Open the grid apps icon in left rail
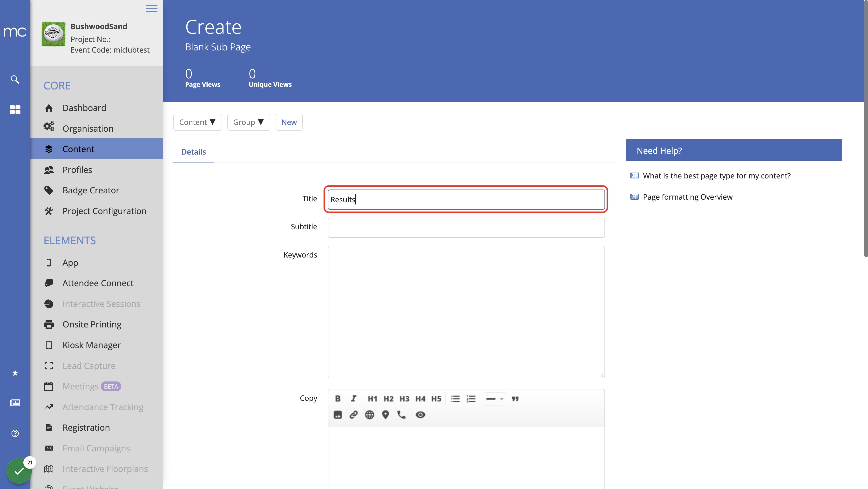Image resolution: width=868 pixels, height=489 pixels. click(x=15, y=109)
